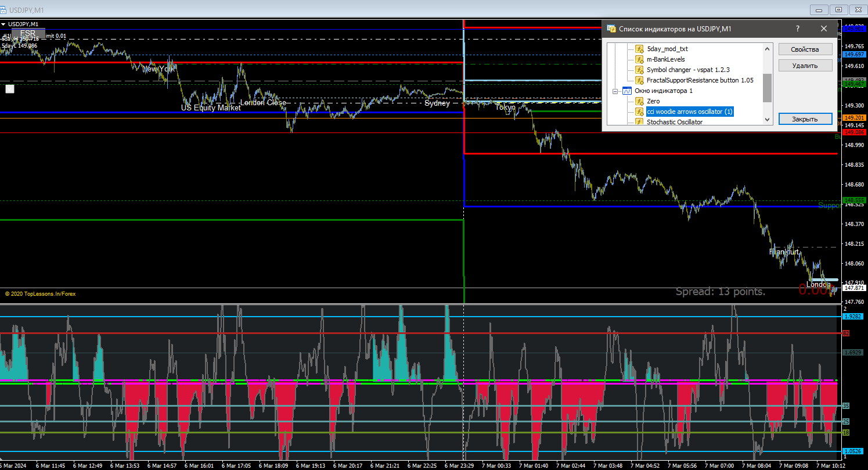Screen dimensions: 868x470
Task: Click the Spread: 13 points text
Action: [721, 291]
